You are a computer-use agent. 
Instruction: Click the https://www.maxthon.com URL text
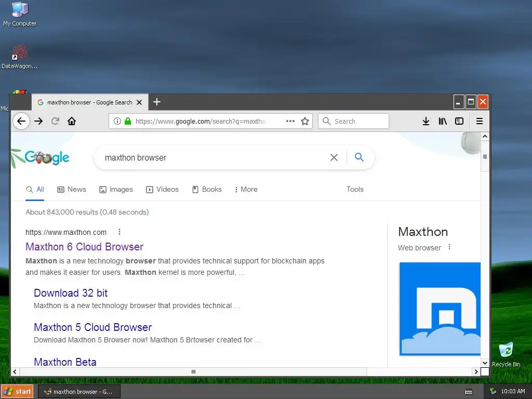pyautogui.click(x=66, y=232)
